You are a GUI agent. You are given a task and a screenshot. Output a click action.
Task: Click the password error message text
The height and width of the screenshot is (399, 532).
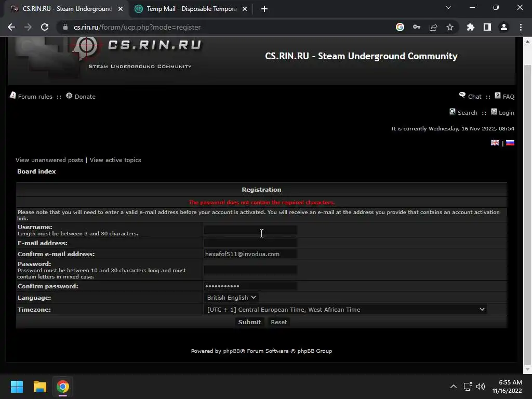262,202
